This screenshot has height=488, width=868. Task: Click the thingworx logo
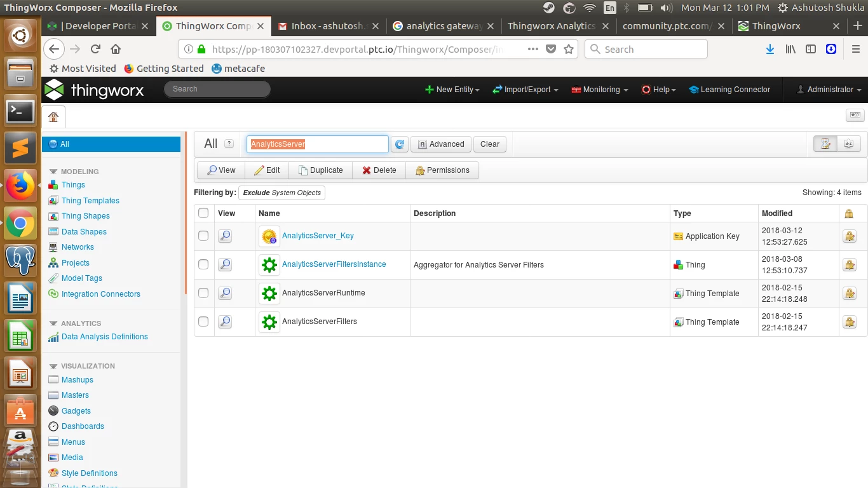[x=94, y=90]
